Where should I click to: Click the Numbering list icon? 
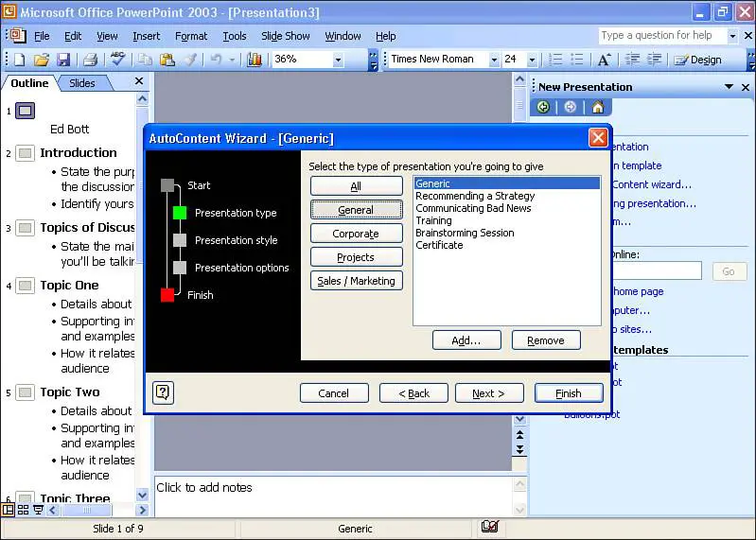point(555,60)
